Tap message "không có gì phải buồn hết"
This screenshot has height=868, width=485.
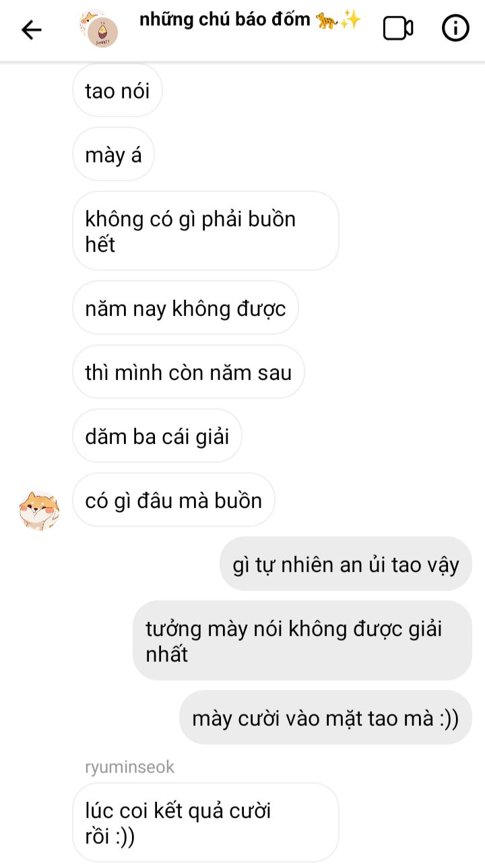click(x=205, y=231)
